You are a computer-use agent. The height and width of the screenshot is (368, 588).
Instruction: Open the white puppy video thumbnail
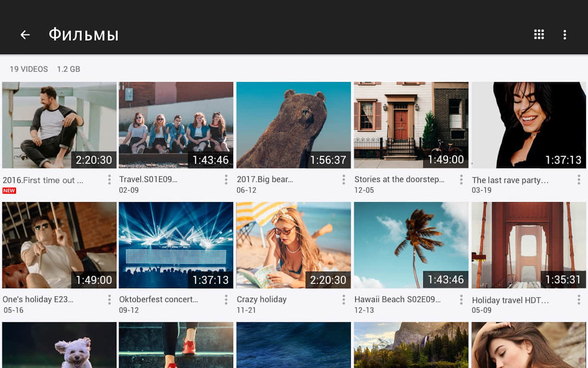[59, 345]
